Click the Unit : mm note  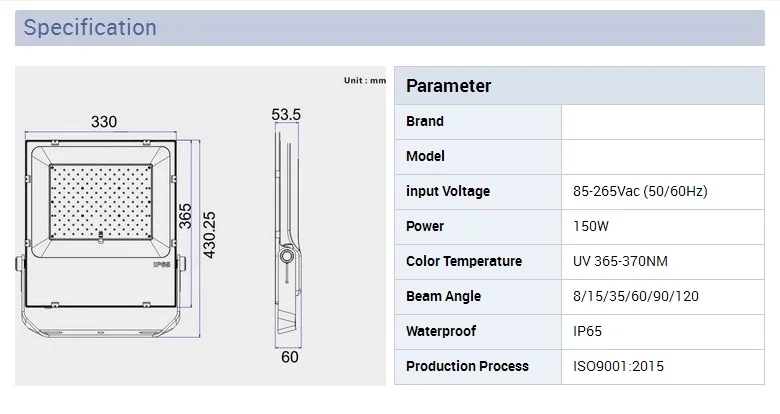point(365,80)
